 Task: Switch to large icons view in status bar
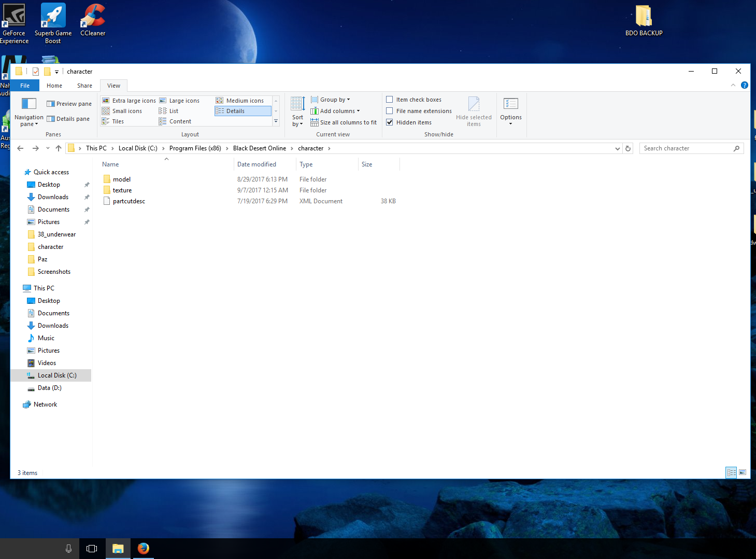point(743,472)
